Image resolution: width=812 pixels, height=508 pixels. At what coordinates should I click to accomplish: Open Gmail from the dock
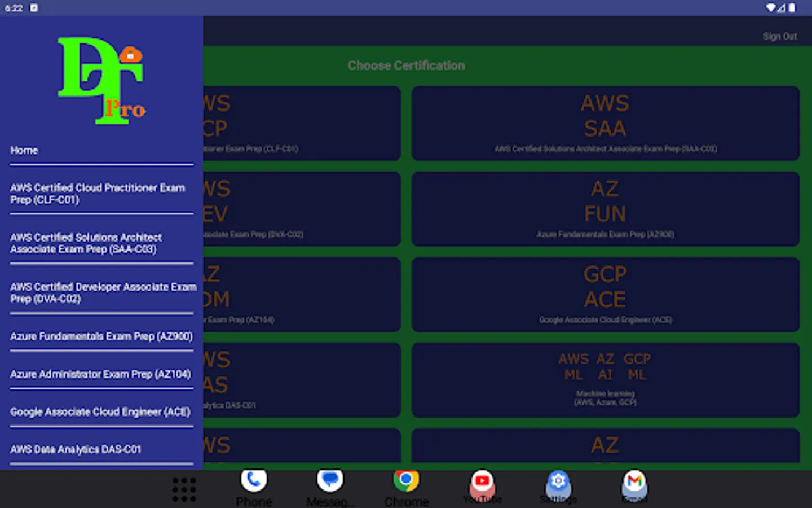pyautogui.click(x=634, y=488)
